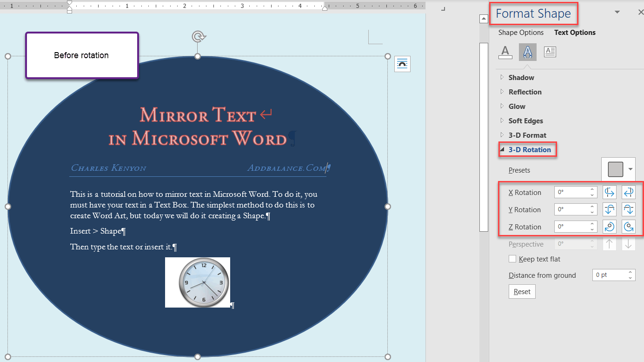Click the X Rotation value field
This screenshot has width=644, height=362.
(x=571, y=192)
